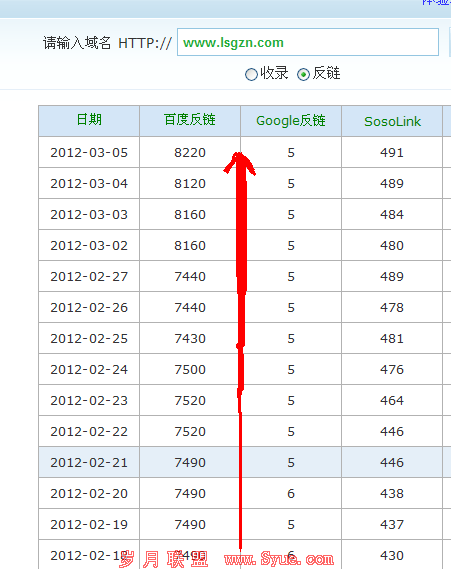This screenshot has width=451, height=569.
Task: Click Google backlink 6 in the 2012-02-20 row
Action: click(291, 494)
